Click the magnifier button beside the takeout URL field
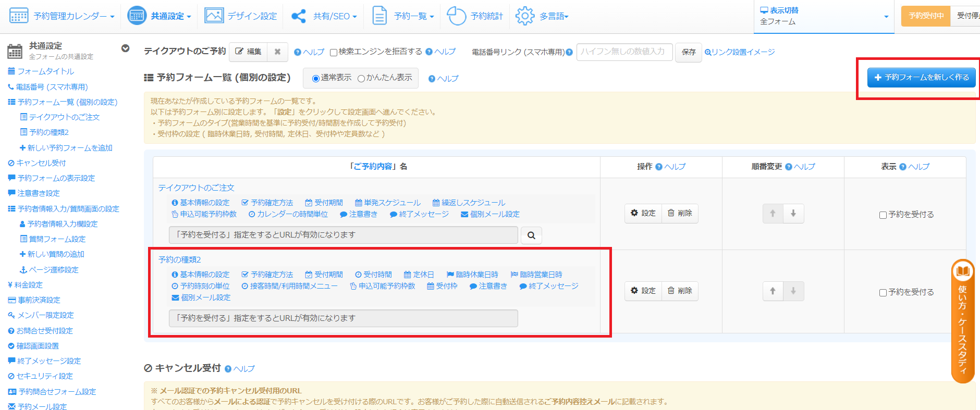The image size is (980, 410). (x=531, y=235)
